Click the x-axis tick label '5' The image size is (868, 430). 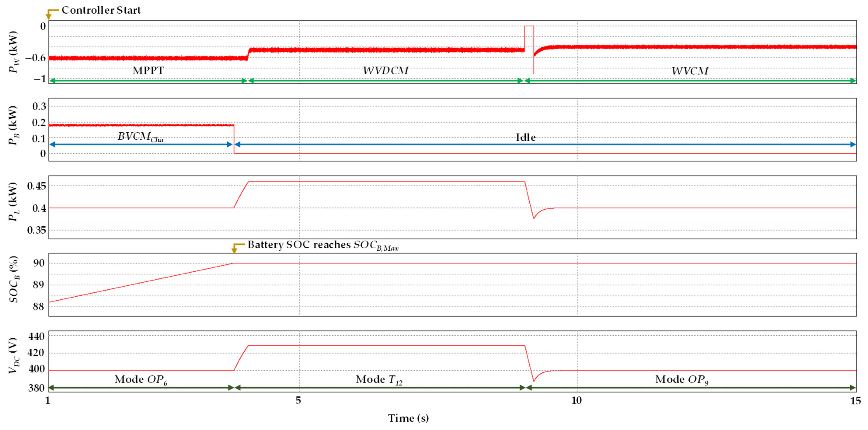click(x=298, y=400)
